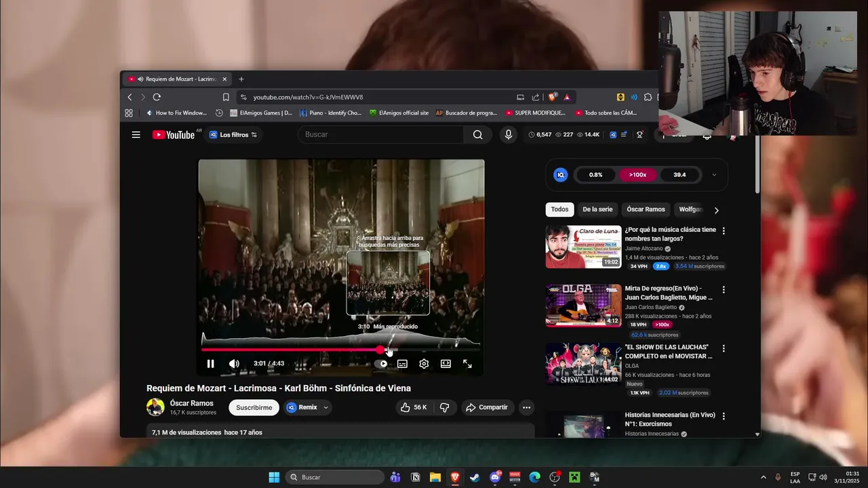Screen dimensions: 868x488
Task: Click the trophy icon in the YouTube header
Action: 639,135
